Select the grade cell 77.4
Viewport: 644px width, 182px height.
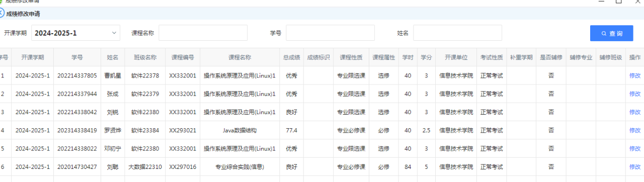point(292,130)
